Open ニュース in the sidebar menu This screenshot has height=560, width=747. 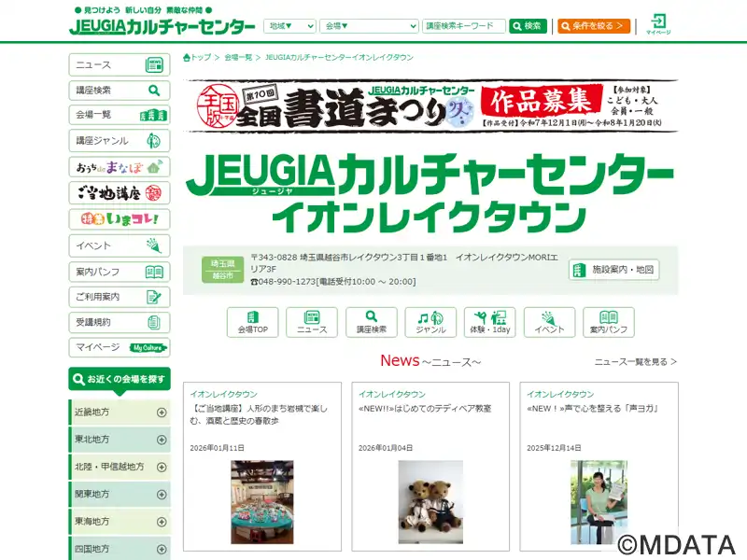tap(120, 64)
